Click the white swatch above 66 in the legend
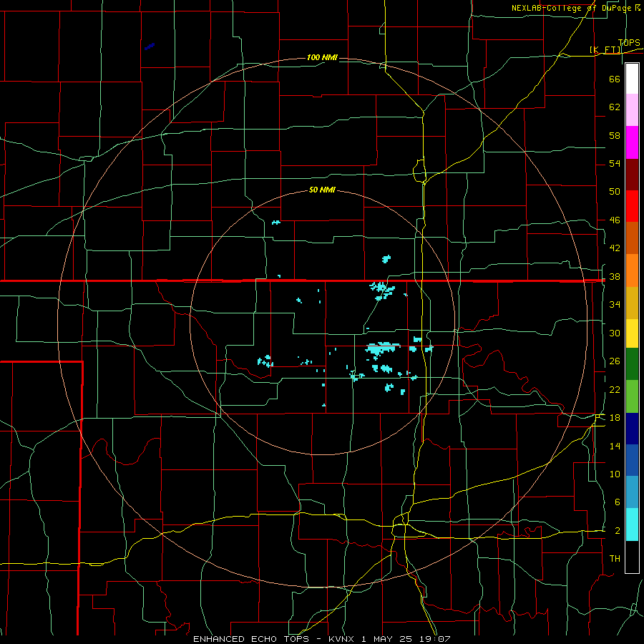 632,79
